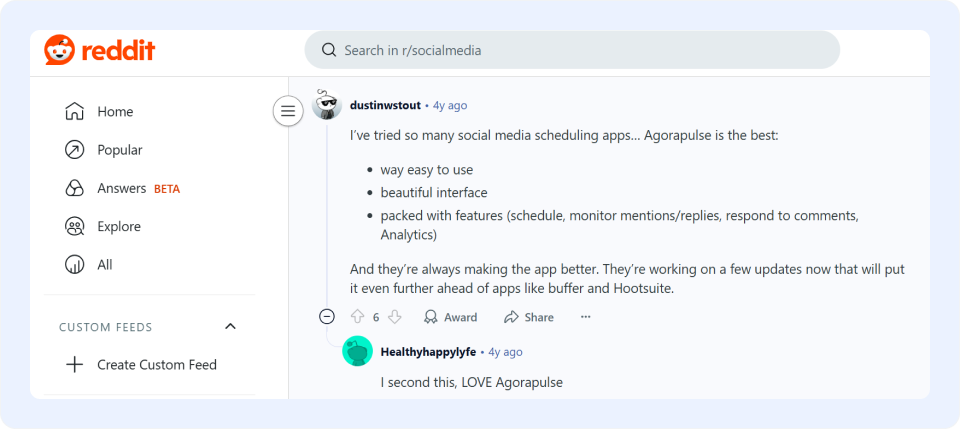
Task: Click the CUSTOM FEEDS heading
Action: 105,327
